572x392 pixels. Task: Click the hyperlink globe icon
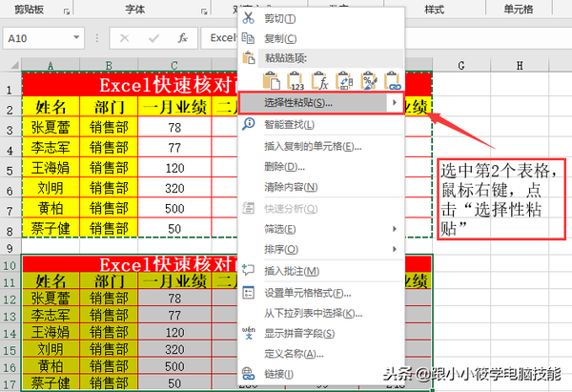pyautogui.click(x=248, y=373)
